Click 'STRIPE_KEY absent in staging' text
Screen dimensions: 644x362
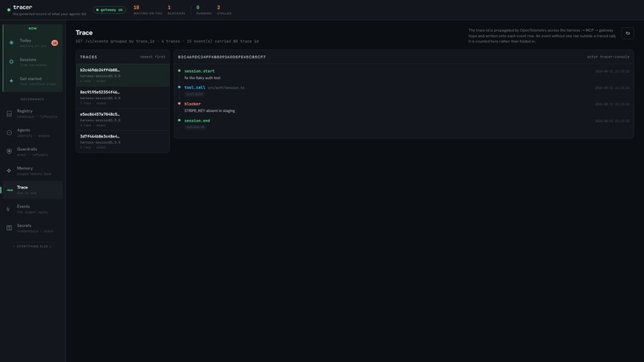(209, 110)
